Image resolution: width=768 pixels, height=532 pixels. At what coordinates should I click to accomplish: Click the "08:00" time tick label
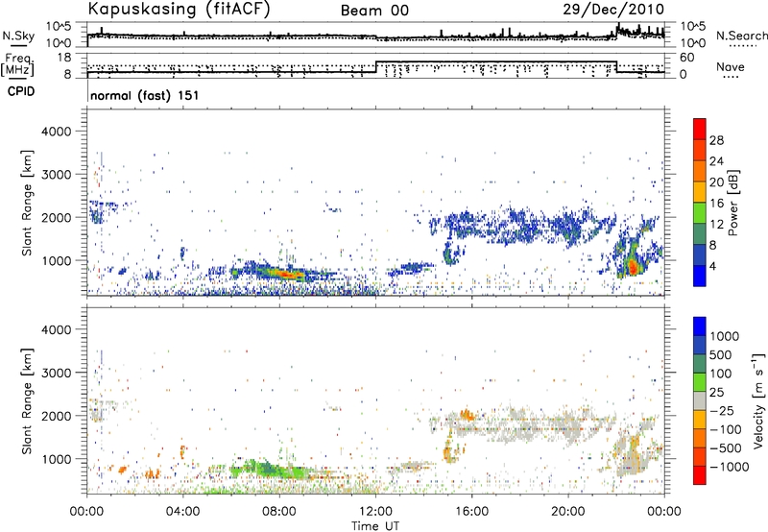coord(278,512)
